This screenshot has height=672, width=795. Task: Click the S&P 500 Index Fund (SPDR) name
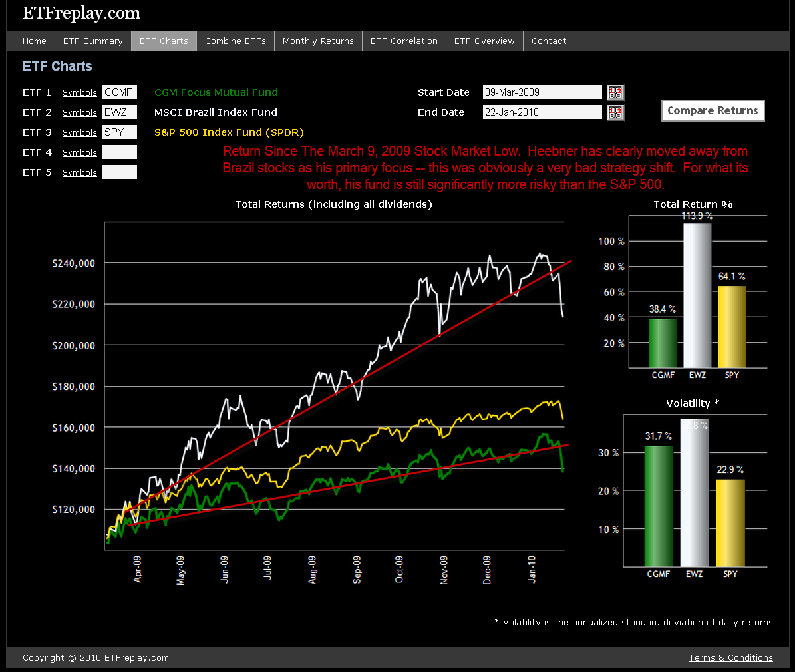[229, 132]
